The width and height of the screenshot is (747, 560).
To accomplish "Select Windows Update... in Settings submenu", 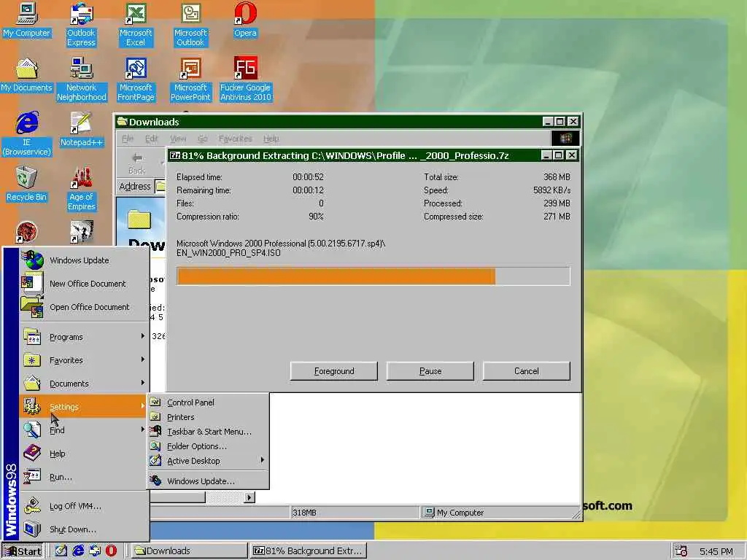I will click(208, 481).
